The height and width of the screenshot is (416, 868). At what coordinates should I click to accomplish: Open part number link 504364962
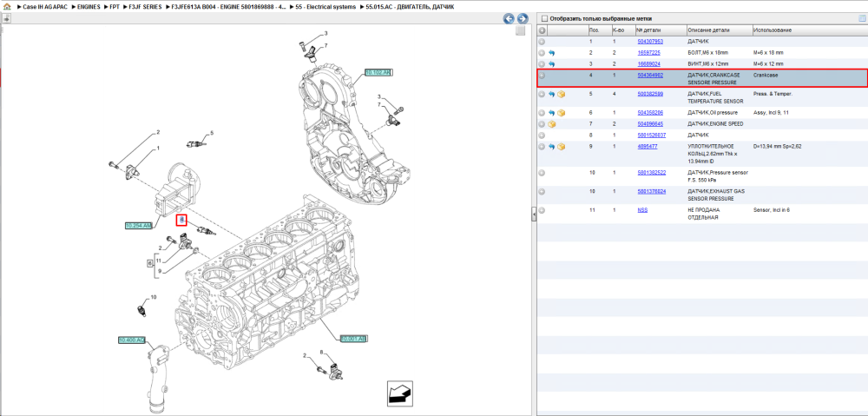650,75
